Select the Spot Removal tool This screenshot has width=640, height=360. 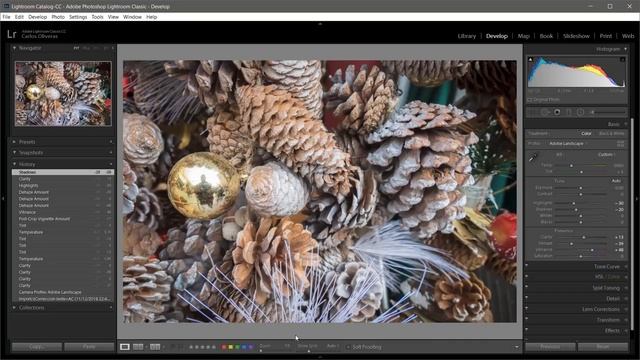[x=544, y=112]
